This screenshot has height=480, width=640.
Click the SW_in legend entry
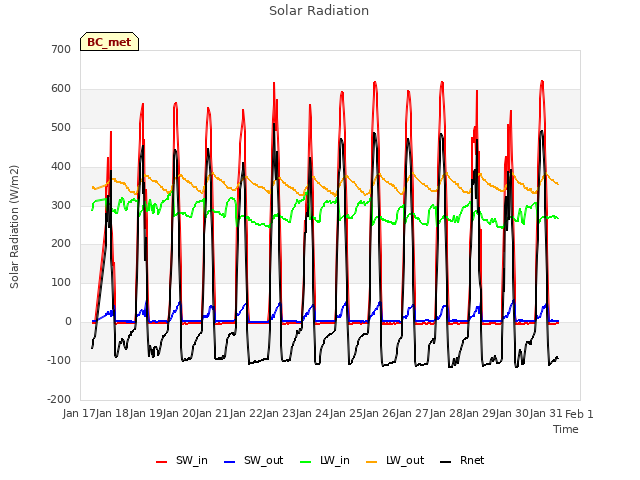[182, 460]
